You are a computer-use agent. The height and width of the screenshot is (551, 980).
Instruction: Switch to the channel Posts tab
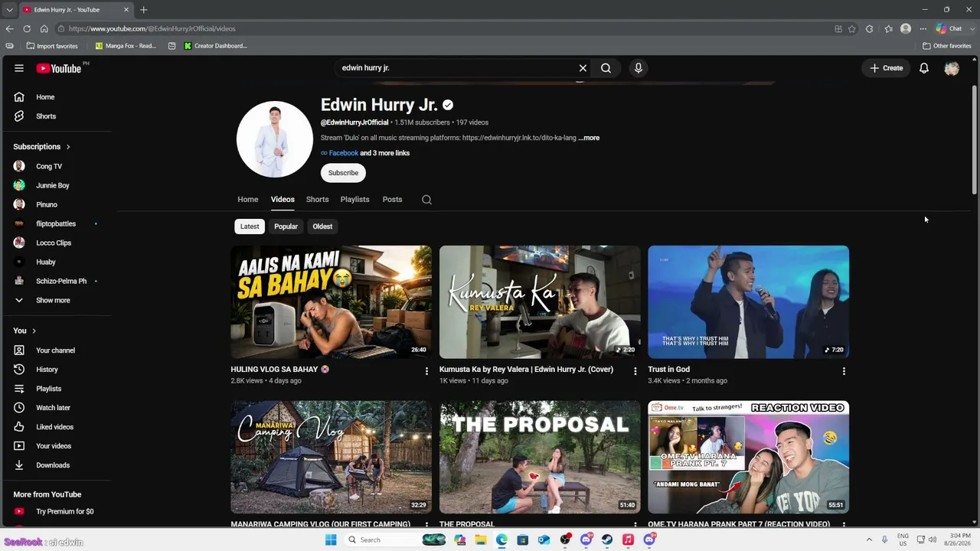click(x=393, y=200)
